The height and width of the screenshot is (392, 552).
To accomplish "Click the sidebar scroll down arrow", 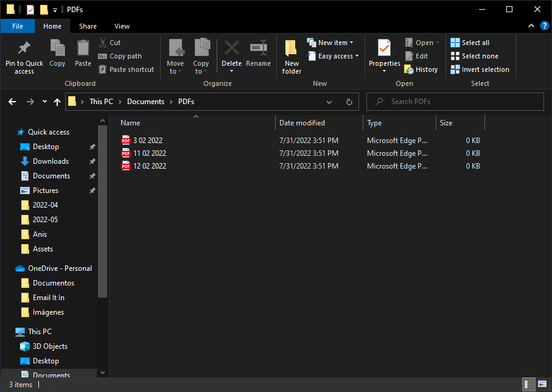I will (102, 373).
